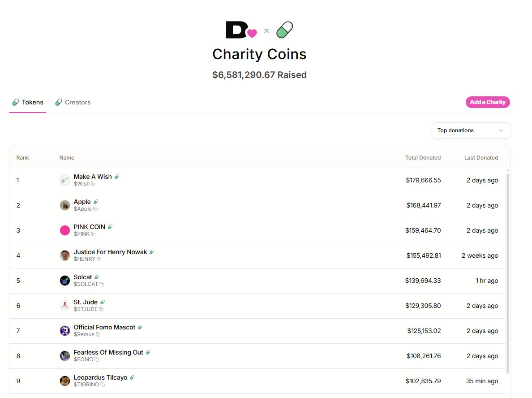Switch to the Tokens tab

click(x=28, y=103)
